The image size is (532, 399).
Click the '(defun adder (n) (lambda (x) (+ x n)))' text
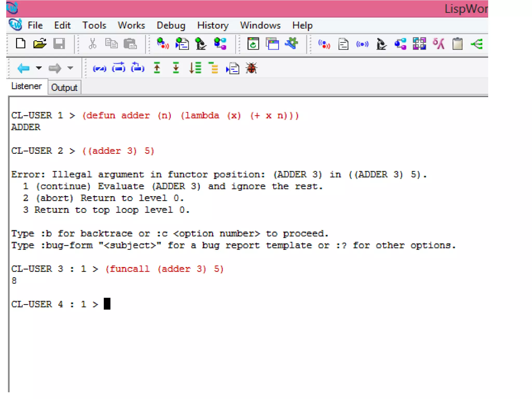191,115
